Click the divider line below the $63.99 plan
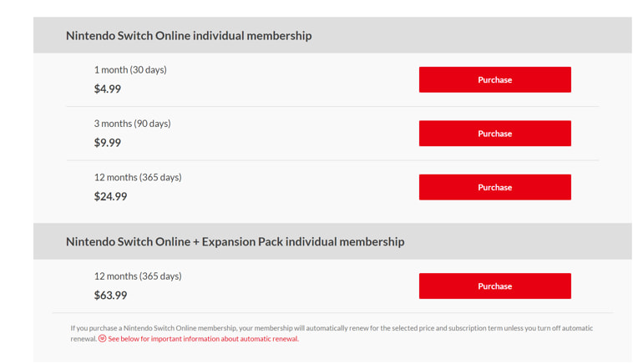 (332, 313)
